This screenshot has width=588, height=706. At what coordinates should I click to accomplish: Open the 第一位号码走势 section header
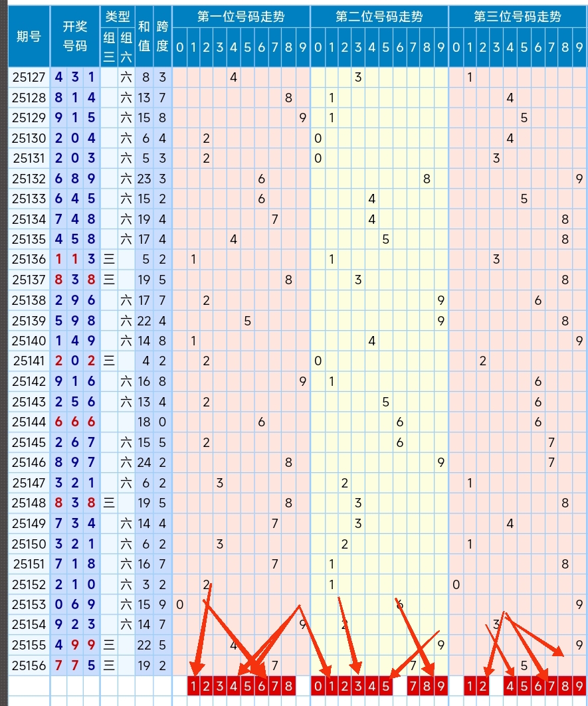coord(241,17)
